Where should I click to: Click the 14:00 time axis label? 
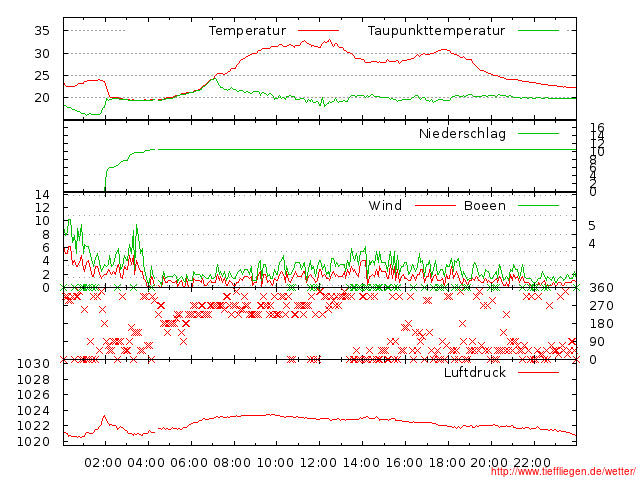coord(361,463)
